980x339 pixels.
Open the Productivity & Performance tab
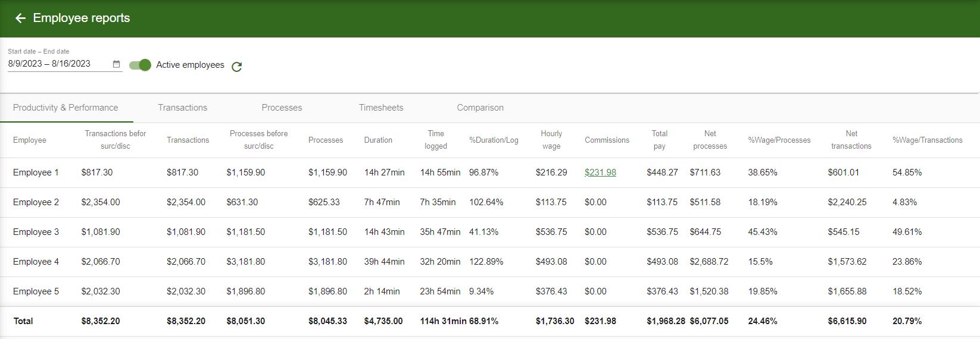coord(65,108)
